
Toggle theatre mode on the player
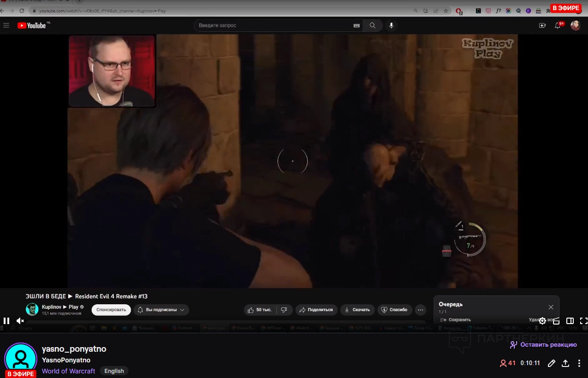click(570, 321)
